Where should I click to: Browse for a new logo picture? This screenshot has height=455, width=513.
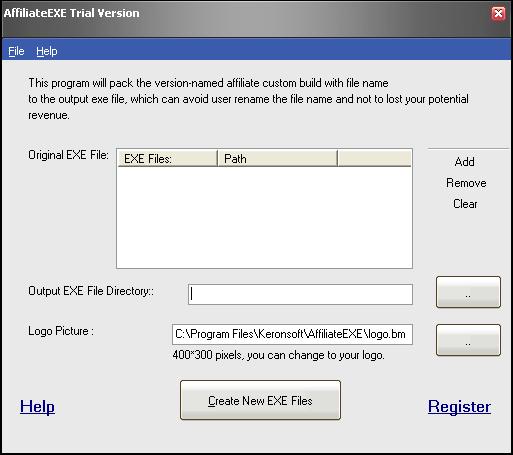point(468,340)
